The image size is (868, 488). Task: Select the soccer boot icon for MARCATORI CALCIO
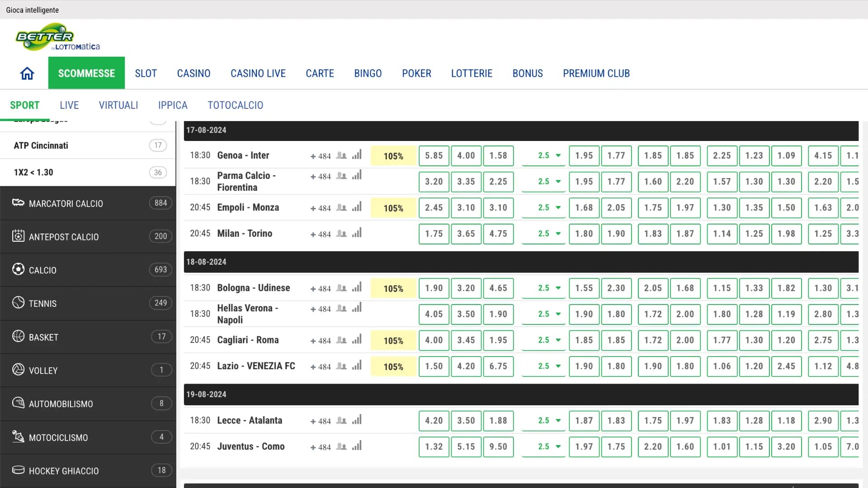[18, 203]
